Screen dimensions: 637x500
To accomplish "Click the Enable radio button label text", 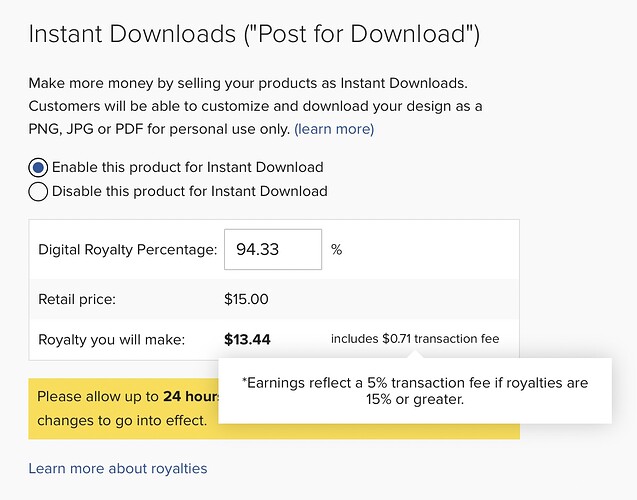I will [x=188, y=167].
